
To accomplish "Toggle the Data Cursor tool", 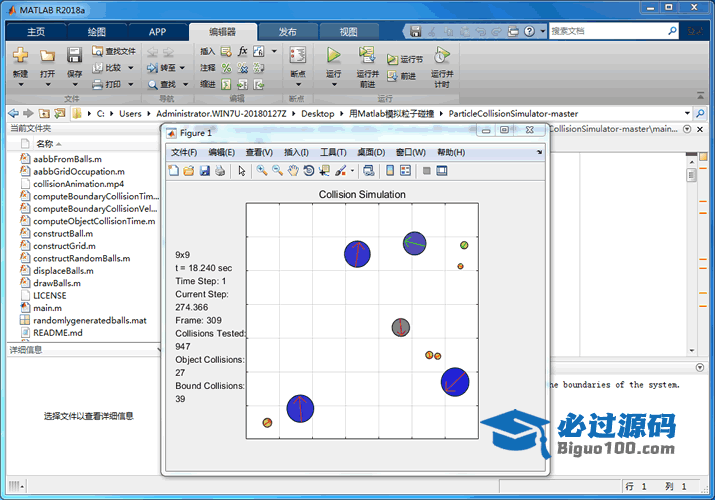I will click(324, 171).
